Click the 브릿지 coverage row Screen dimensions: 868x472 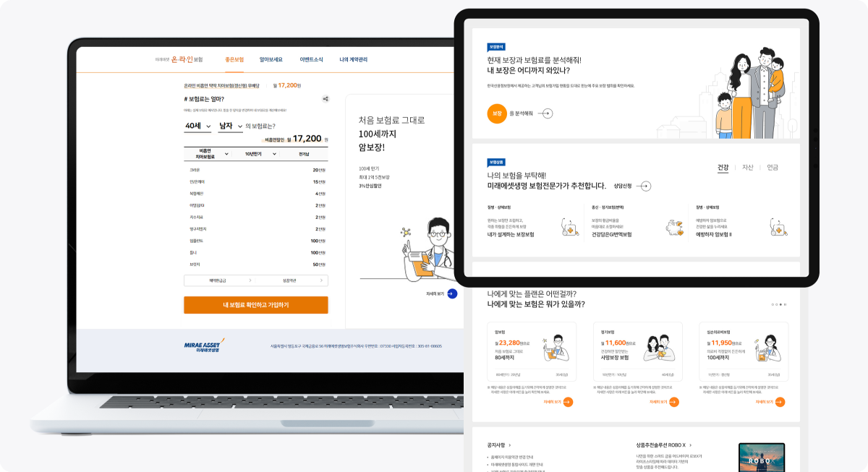(x=256, y=264)
